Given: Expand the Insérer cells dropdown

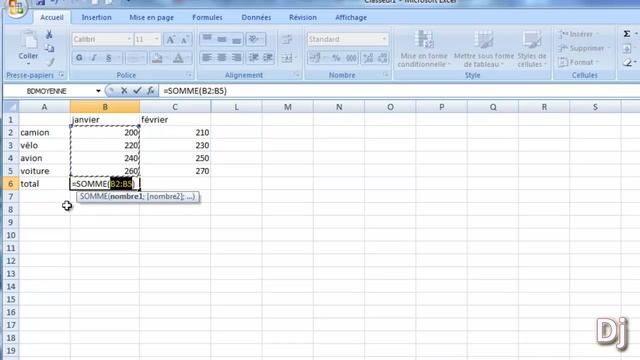Looking at the screenshot, I should pos(598,34).
